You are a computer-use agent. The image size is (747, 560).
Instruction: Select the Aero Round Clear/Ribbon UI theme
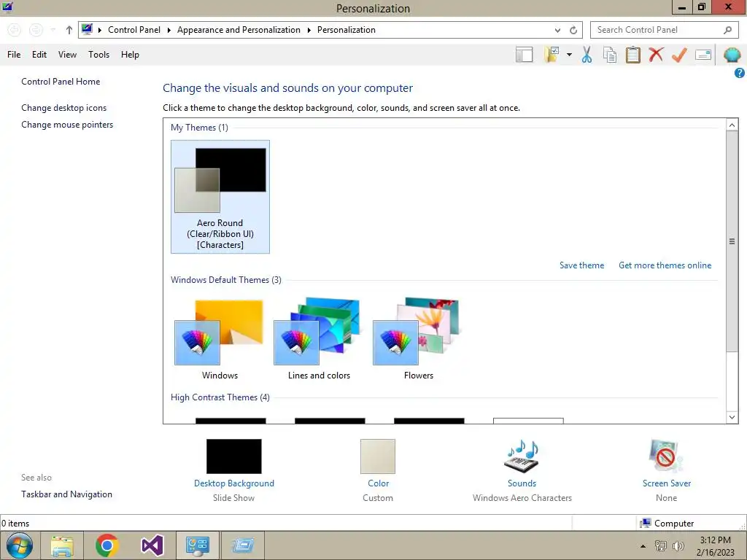220,197
